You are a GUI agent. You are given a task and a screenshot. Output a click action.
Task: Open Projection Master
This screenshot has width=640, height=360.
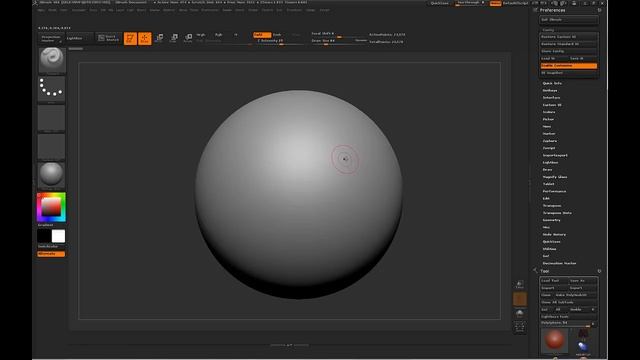[51, 38]
